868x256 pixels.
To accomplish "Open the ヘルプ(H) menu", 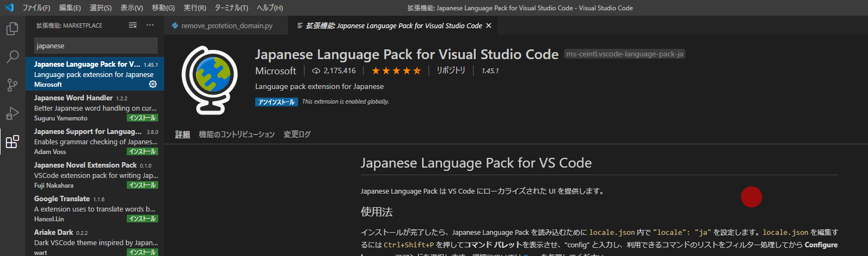I will point(270,8).
